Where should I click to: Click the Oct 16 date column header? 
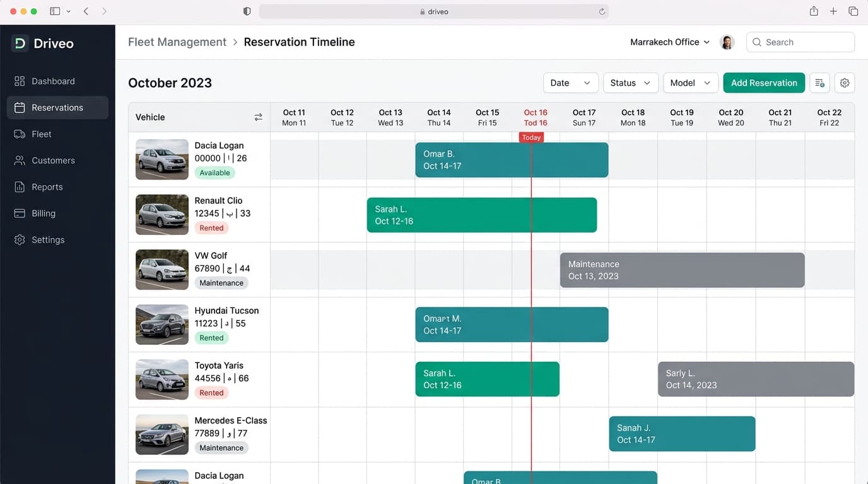click(536, 117)
